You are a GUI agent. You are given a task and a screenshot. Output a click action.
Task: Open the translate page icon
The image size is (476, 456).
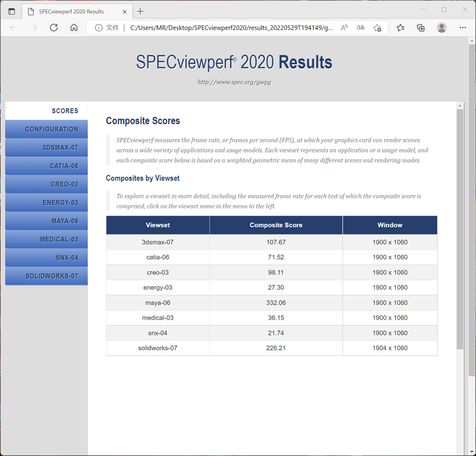[x=360, y=28]
